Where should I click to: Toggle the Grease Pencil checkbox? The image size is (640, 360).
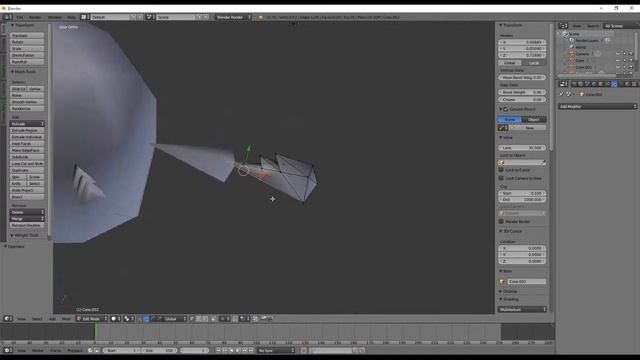[x=506, y=109]
